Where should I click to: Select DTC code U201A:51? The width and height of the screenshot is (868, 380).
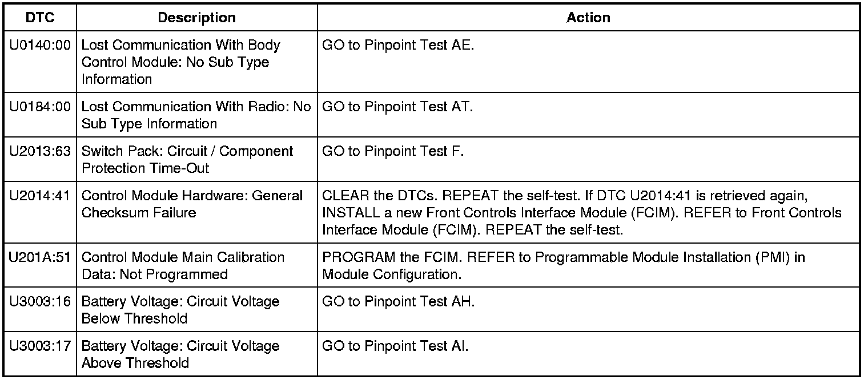pos(40,257)
